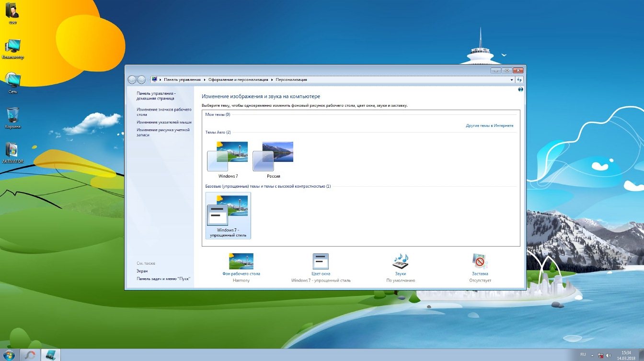Click the volume speaker tray icon
Screen dimensions: 644x361
[x=608, y=356]
